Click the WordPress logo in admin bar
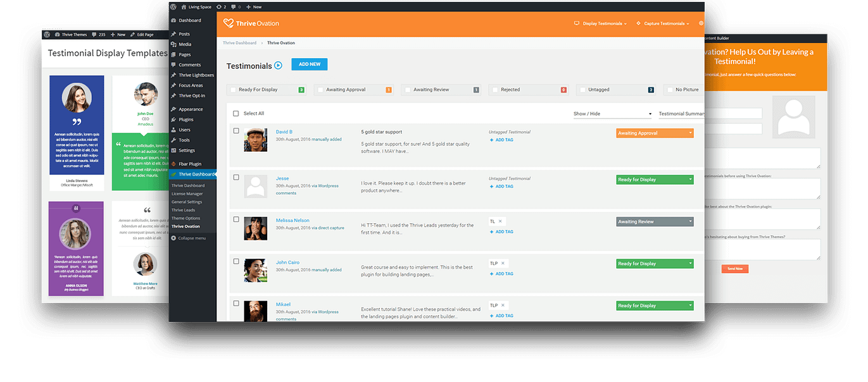The height and width of the screenshot is (382, 868). pyautogui.click(x=173, y=6)
